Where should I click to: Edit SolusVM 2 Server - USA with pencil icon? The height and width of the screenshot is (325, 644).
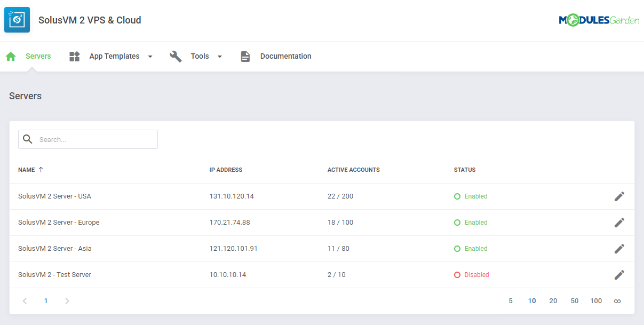coord(619,196)
